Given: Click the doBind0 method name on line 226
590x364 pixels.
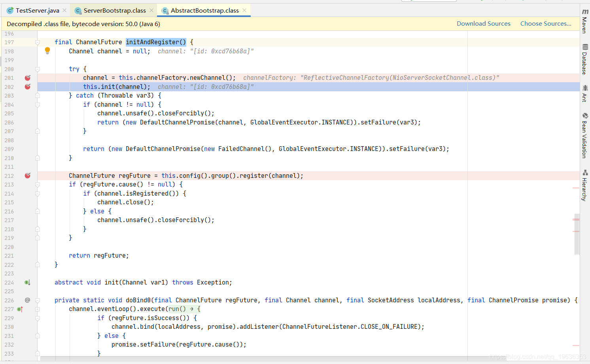Looking at the screenshot, I should click(138, 300).
